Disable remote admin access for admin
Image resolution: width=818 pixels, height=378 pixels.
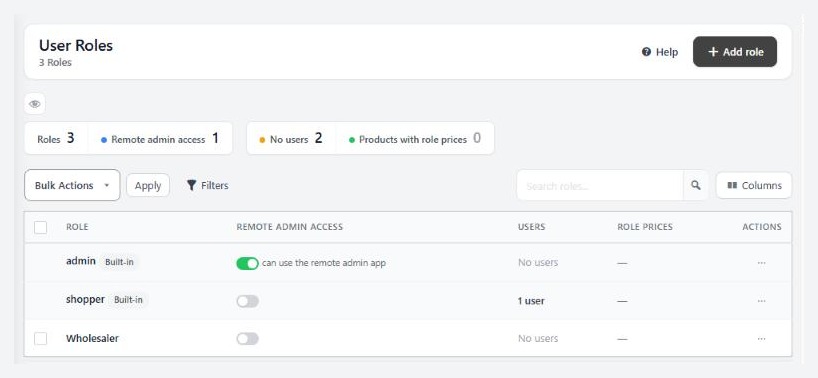pos(247,263)
